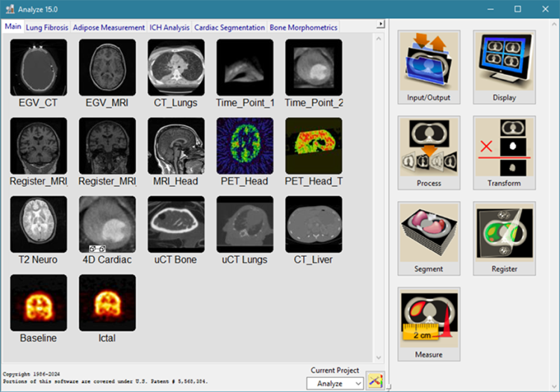Select the Bone Morphometrics tab
The width and height of the screenshot is (560, 392).
click(x=303, y=28)
